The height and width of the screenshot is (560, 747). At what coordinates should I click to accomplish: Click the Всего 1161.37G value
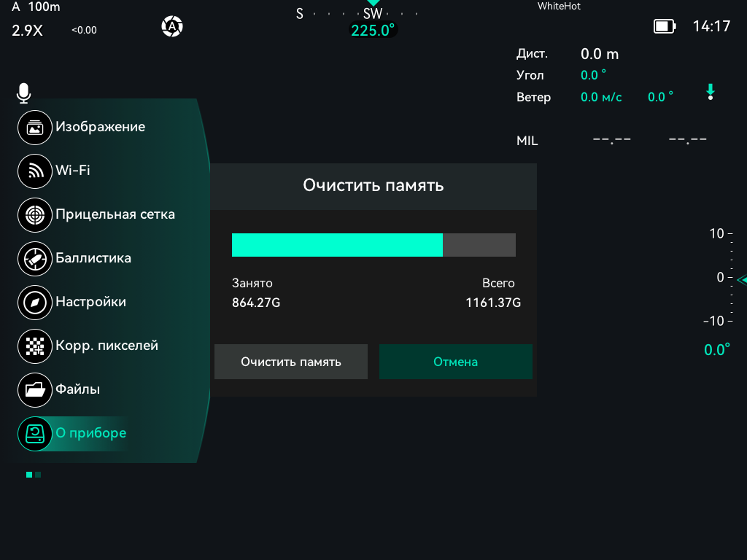point(493,303)
